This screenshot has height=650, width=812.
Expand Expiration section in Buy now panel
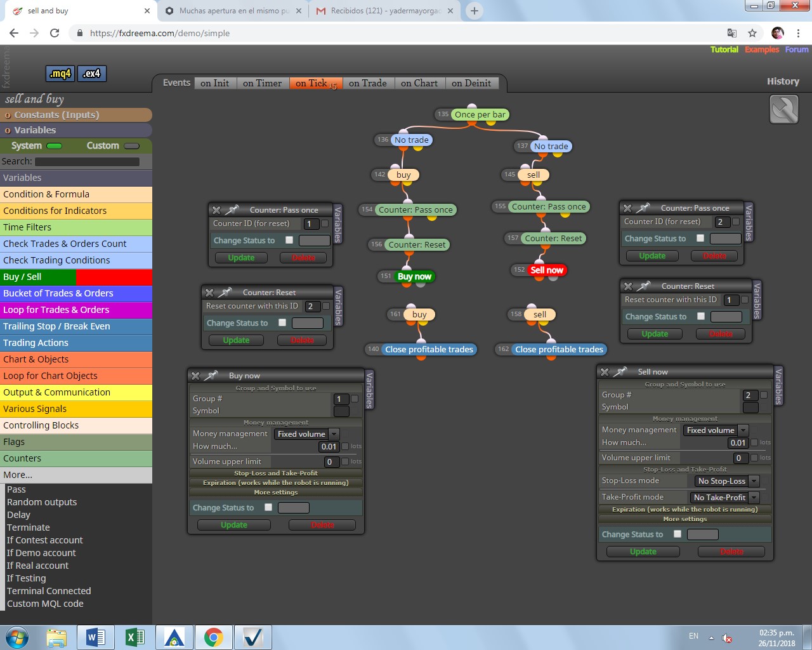275,482
